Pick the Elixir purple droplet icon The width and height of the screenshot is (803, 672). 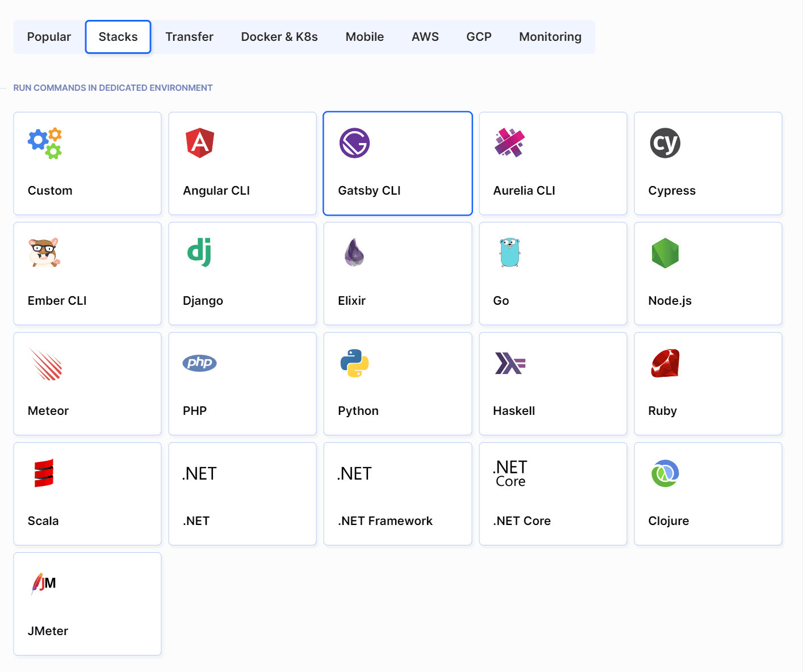[x=354, y=253]
